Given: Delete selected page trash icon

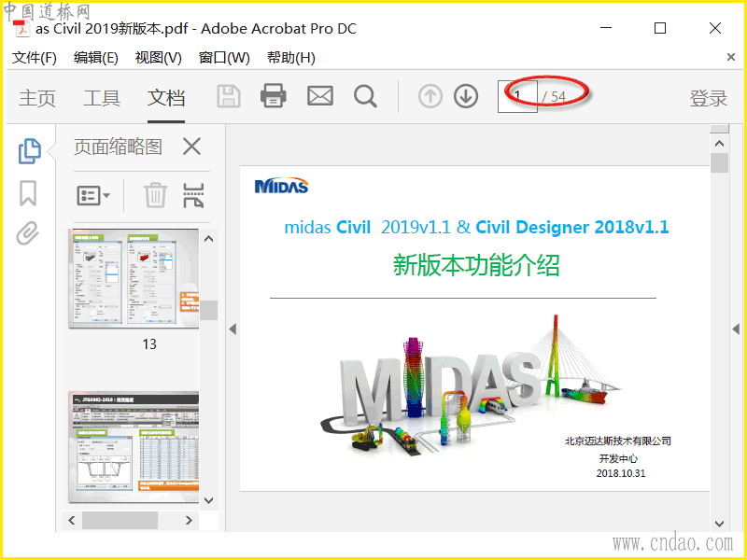Looking at the screenshot, I should pos(155,195).
